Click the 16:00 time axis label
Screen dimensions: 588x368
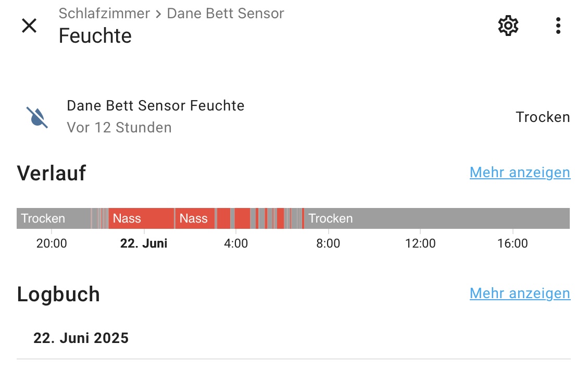tap(512, 243)
